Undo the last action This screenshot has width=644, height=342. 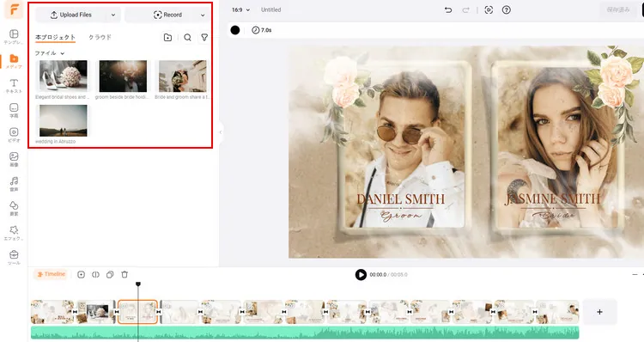click(x=448, y=9)
